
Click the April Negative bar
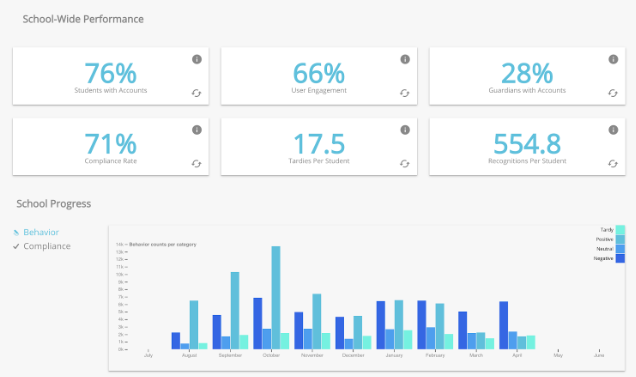click(x=503, y=325)
